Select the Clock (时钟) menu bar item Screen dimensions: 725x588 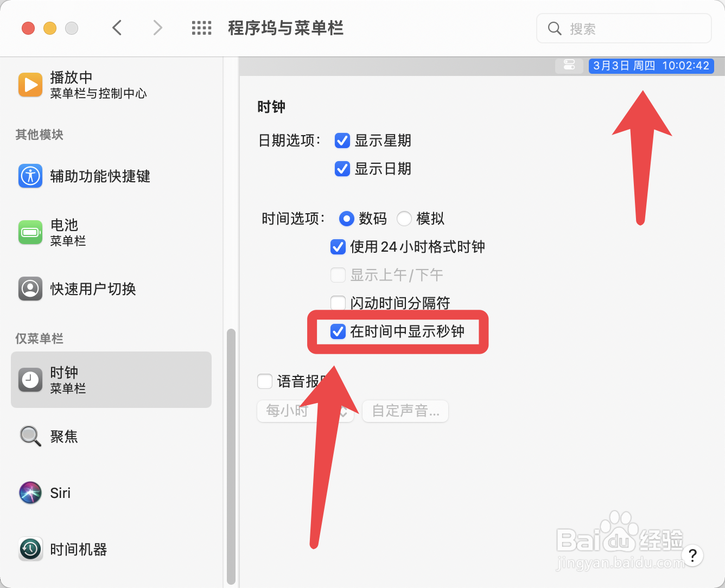pyautogui.click(x=111, y=380)
